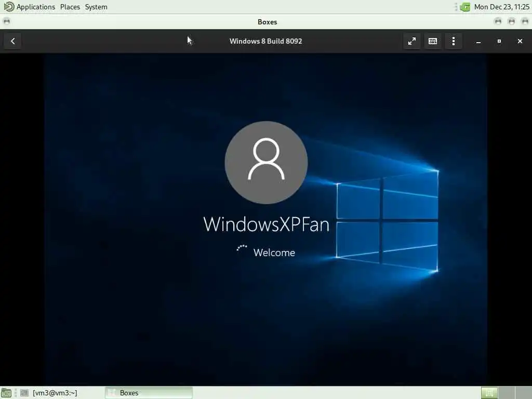Click the show desktop icon in bottom panel
The image size is (532, 399).
(x=6, y=393)
